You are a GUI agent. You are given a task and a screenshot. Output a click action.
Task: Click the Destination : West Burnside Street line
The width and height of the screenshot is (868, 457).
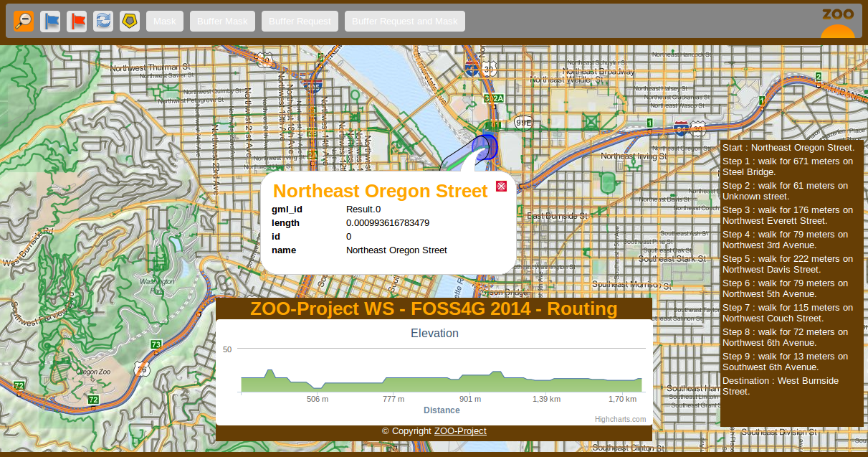coord(781,386)
